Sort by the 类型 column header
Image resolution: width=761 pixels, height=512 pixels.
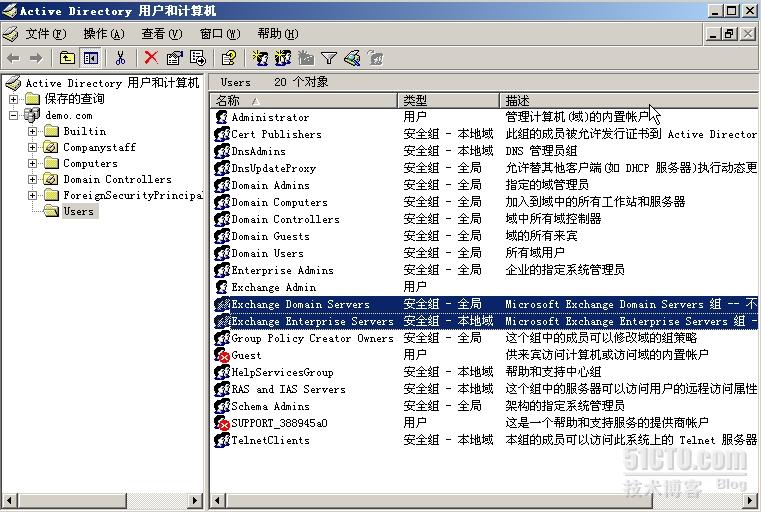tap(448, 100)
